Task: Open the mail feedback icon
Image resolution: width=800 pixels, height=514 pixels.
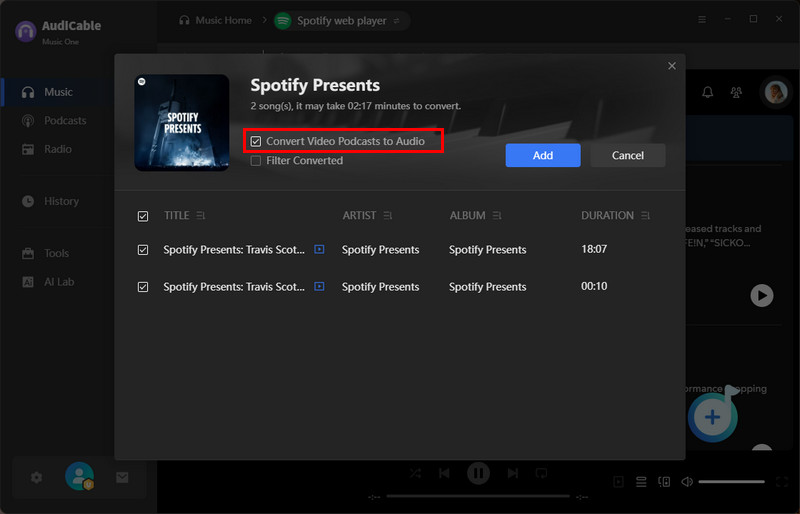Action: coord(122,477)
